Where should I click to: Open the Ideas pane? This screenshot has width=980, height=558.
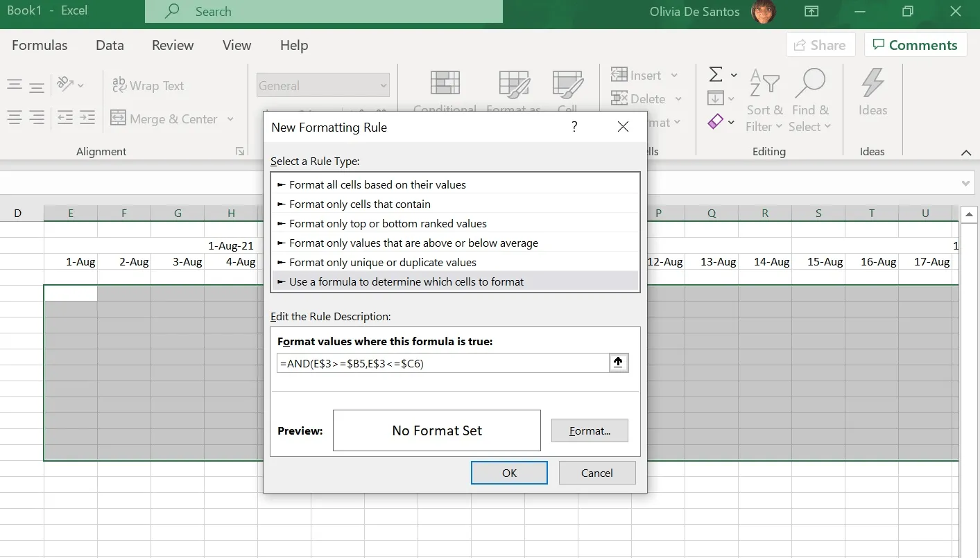tap(872, 98)
